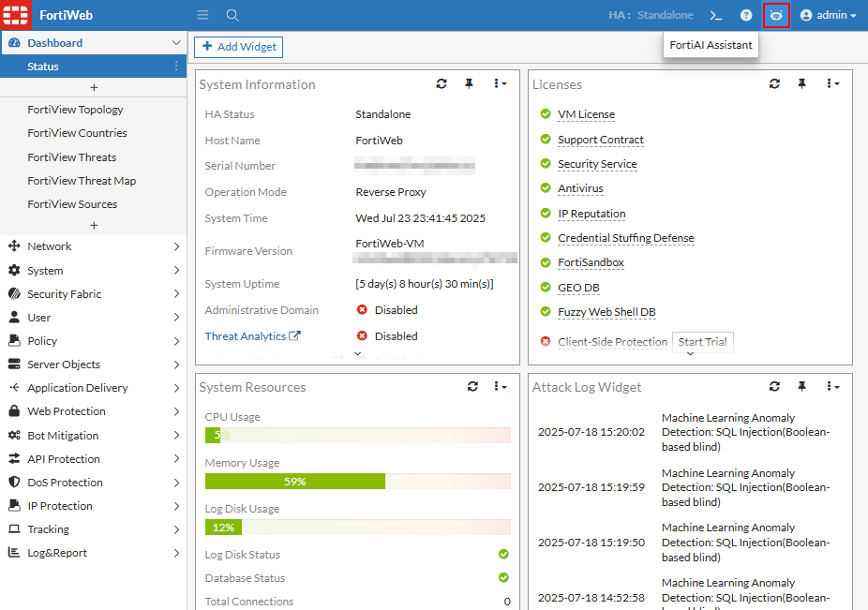Click the search magnifier icon

coord(232,15)
